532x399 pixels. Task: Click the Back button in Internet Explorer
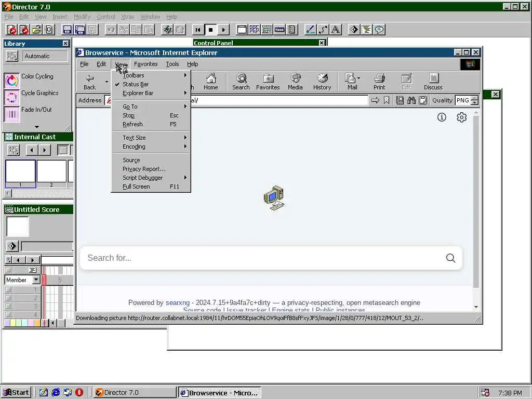tap(89, 82)
